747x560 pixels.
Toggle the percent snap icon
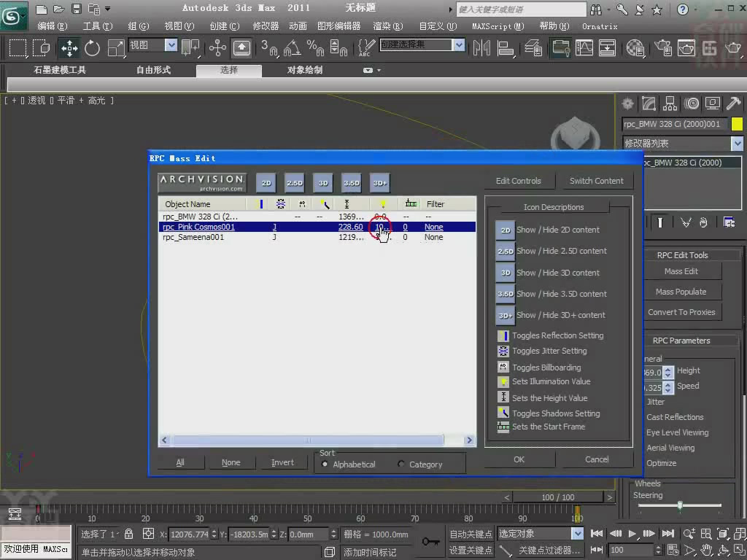[x=315, y=48]
